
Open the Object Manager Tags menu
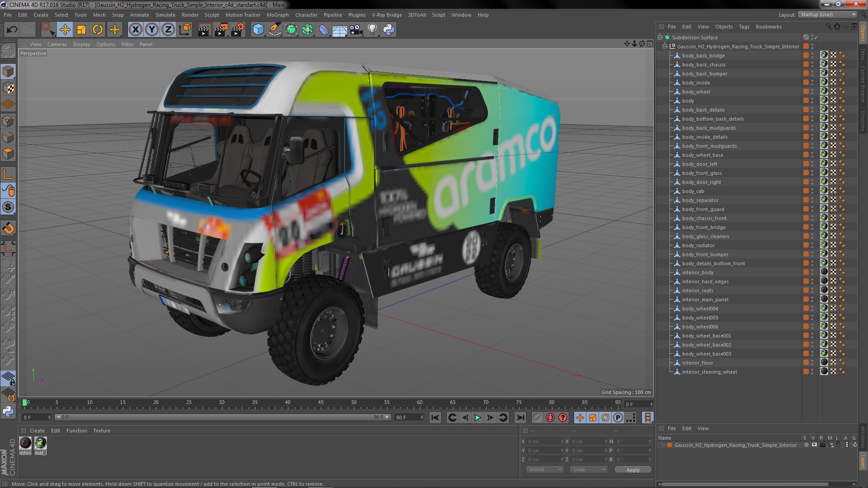tap(744, 27)
